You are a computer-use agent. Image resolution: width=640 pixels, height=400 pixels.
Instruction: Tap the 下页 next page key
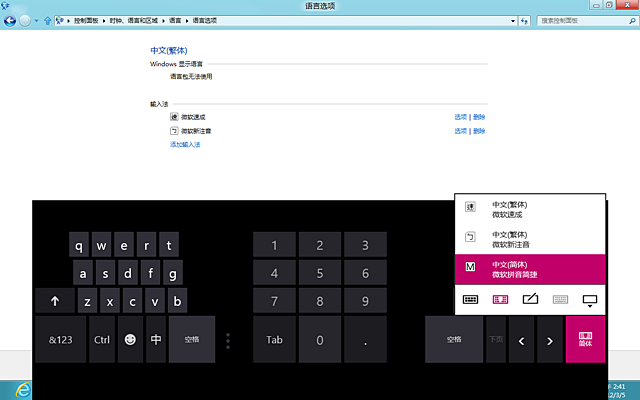pyautogui.click(x=496, y=339)
